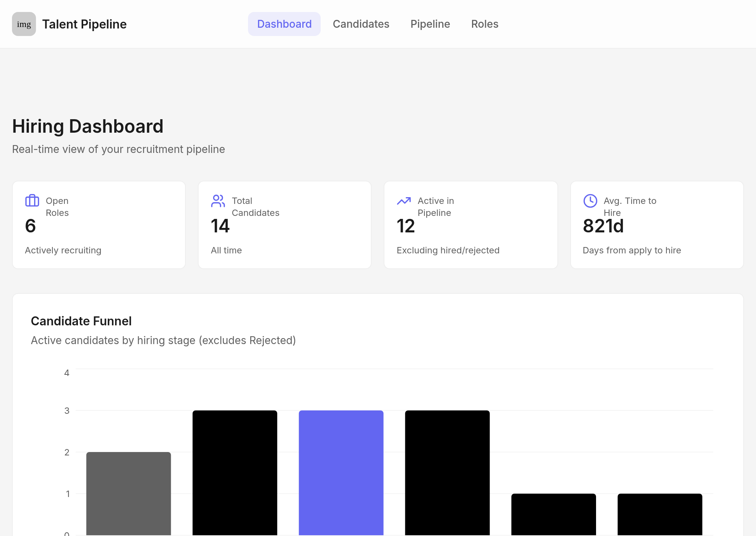Click the trending arrow icon on Active in Pipeline
This screenshot has height=536, width=756.
coord(404,201)
